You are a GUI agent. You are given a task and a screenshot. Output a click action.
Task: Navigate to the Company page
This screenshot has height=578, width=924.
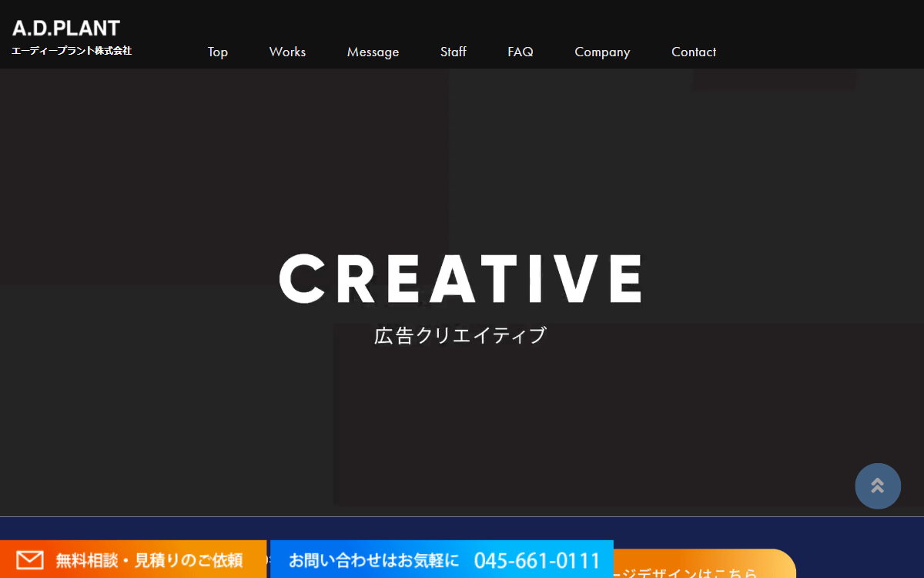[x=602, y=52]
